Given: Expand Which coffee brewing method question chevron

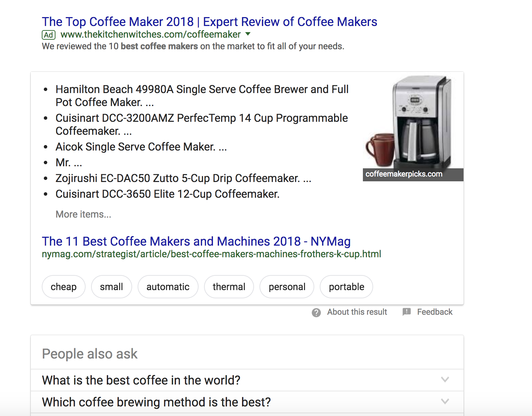Looking at the screenshot, I should pos(445,401).
